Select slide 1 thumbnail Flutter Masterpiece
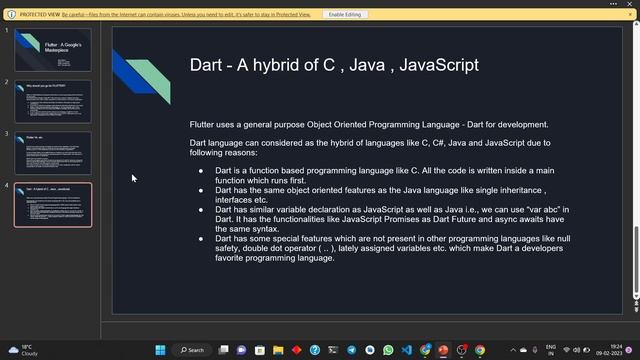This screenshot has width=640, height=360. (x=53, y=50)
